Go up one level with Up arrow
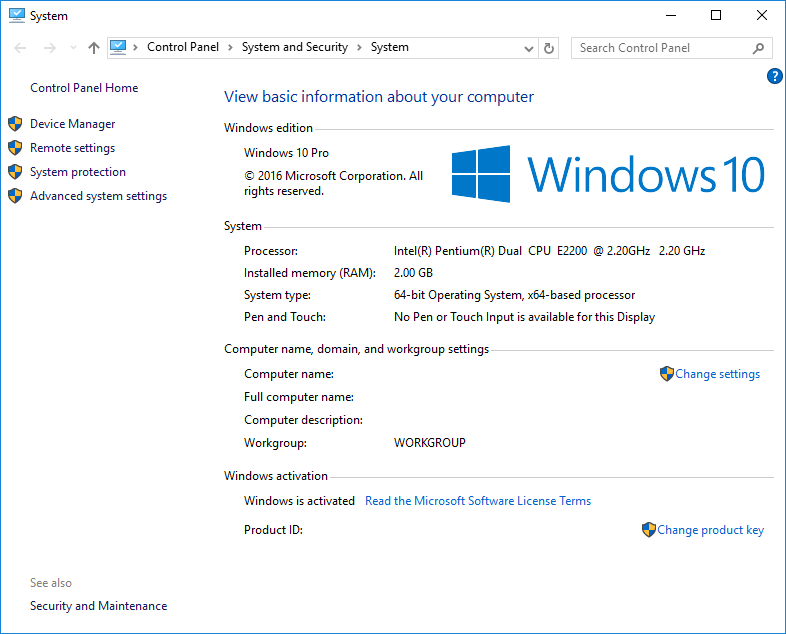 pos(94,48)
